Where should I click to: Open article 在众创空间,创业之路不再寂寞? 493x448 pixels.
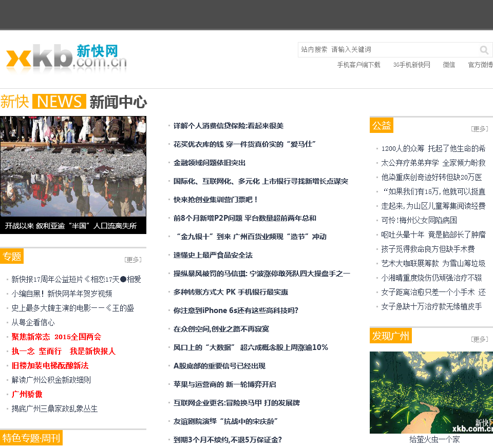pyautogui.click(x=221, y=329)
